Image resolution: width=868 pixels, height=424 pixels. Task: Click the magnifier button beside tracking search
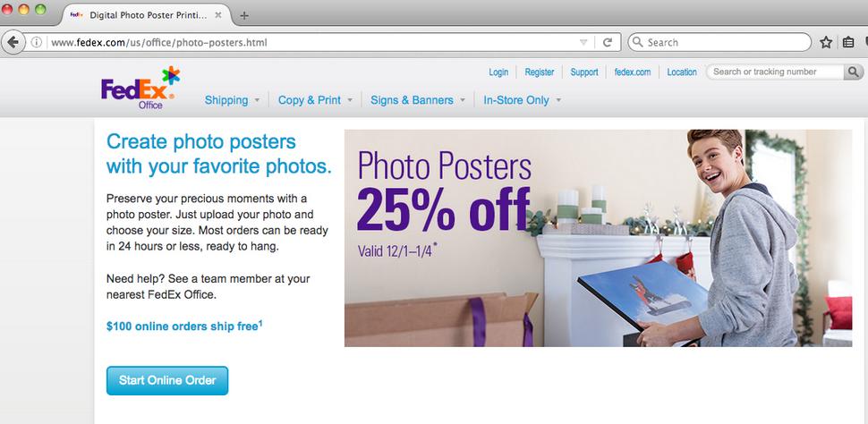[853, 72]
